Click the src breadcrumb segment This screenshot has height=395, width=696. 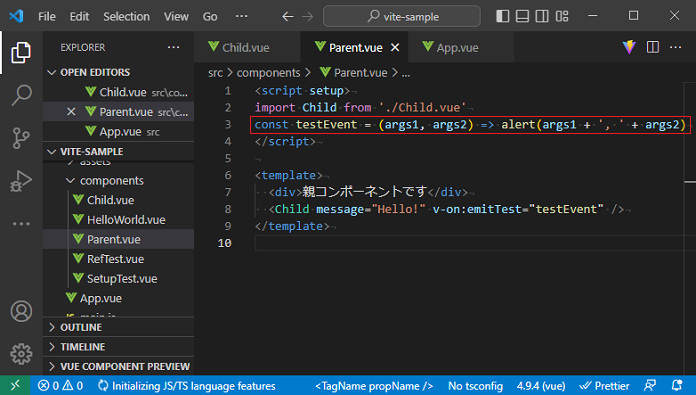coord(215,73)
